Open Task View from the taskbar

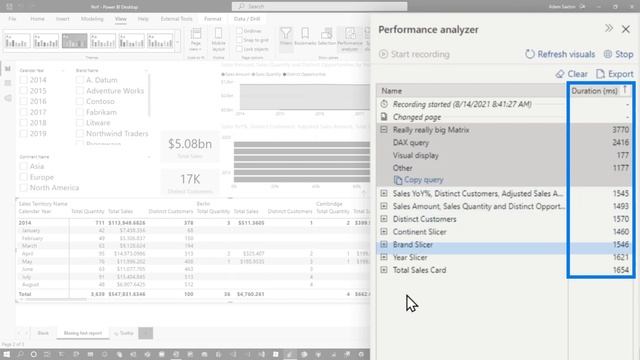coord(47,354)
